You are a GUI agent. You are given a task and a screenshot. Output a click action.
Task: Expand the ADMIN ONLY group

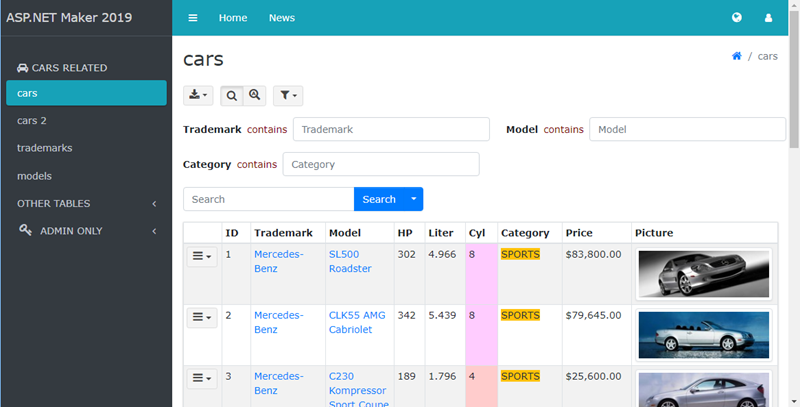(x=86, y=231)
